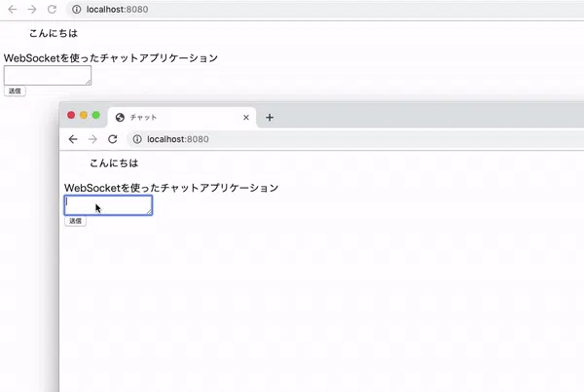
Task: Go back in front browser window
Action: pos(73,139)
